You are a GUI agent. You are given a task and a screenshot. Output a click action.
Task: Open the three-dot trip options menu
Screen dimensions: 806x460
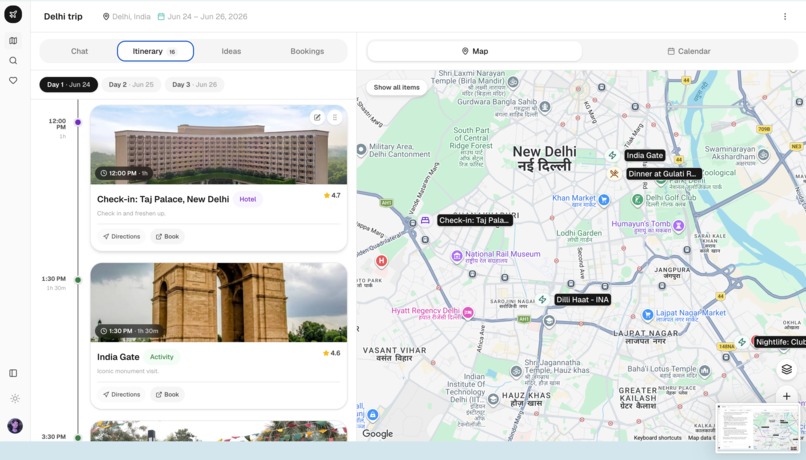[785, 16]
